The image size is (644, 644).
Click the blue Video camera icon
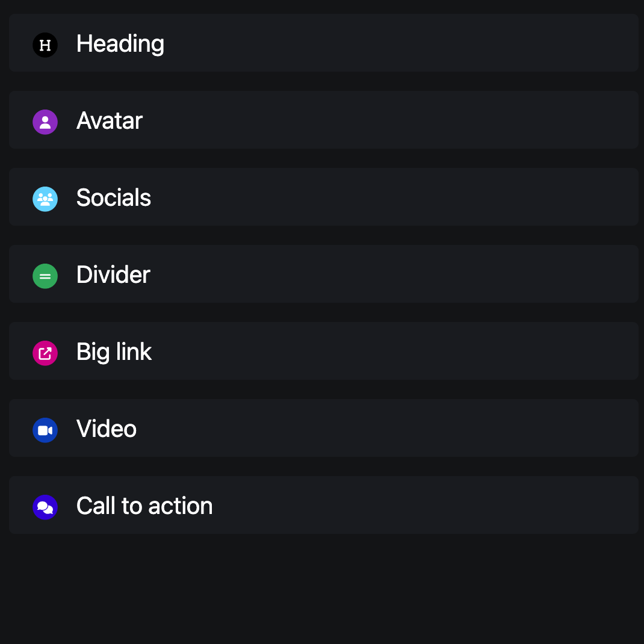point(45,430)
